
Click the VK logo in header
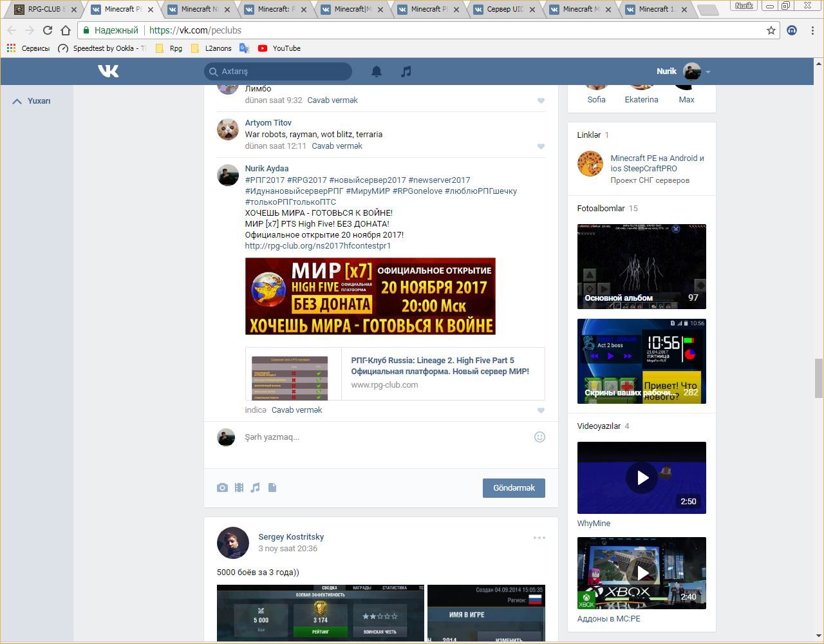click(x=108, y=71)
